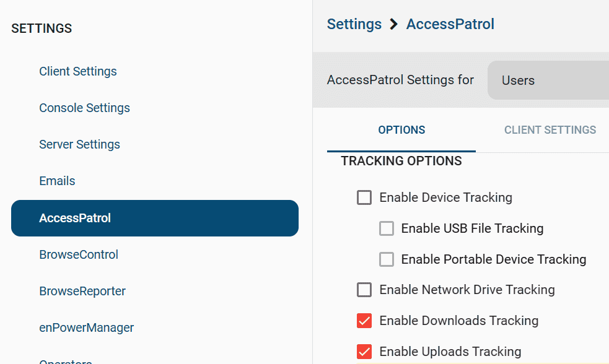609x364 pixels.
Task: Switch to the CLIENT SETTINGS tab
Action: pyautogui.click(x=550, y=130)
